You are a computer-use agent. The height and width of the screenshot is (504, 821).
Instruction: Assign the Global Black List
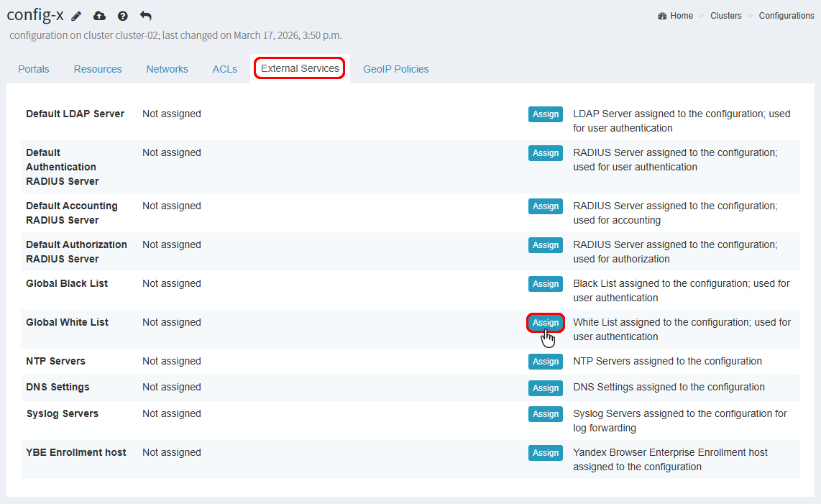[545, 284]
